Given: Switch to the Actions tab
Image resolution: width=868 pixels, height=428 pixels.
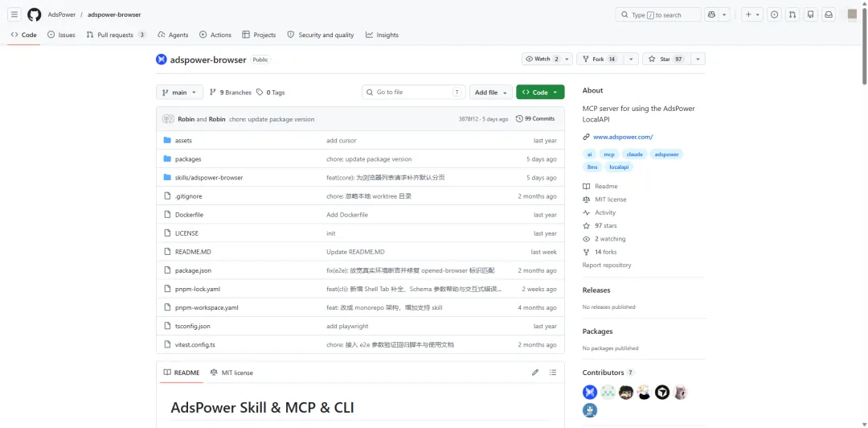Looking at the screenshot, I should pyautogui.click(x=215, y=35).
